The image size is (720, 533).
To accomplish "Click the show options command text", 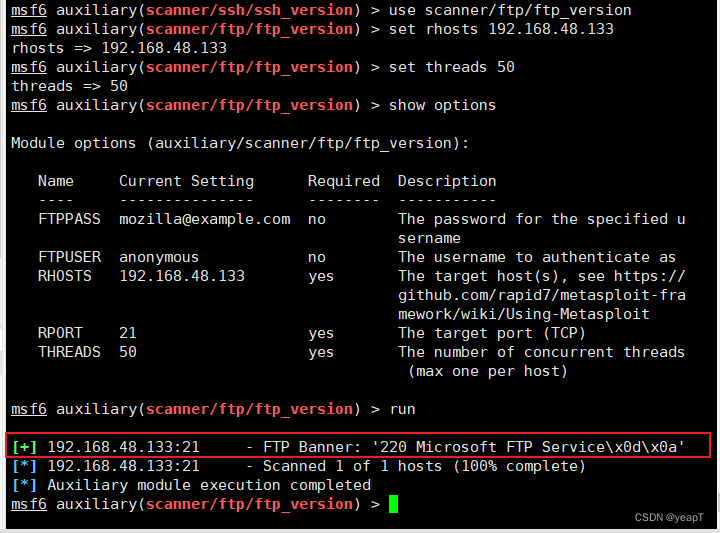I will [x=442, y=105].
